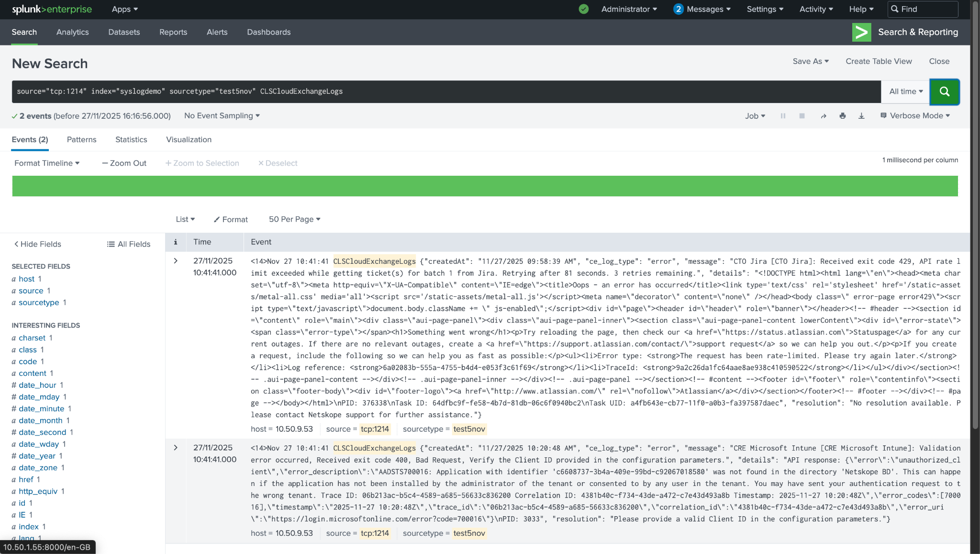Open the code interesting field
Image resolution: width=980 pixels, height=554 pixels.
pos(28,362)
